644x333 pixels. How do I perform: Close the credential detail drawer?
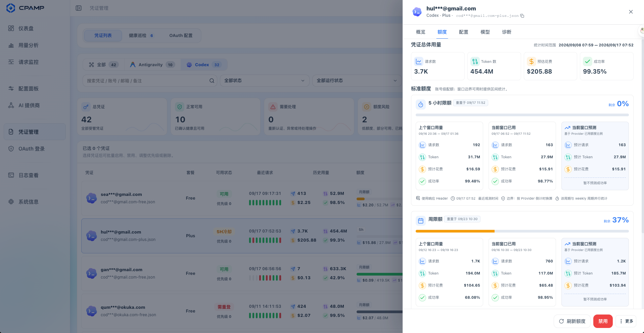coord(631,12)
